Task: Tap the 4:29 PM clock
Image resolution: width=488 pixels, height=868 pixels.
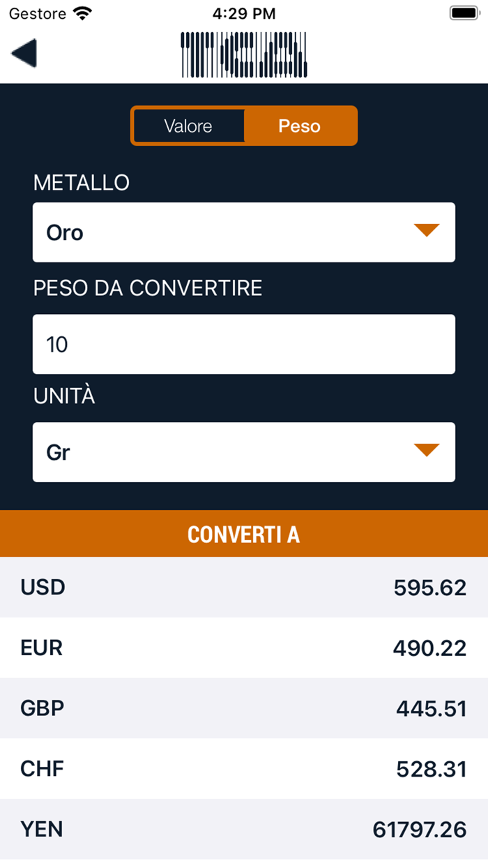Action: coord(244,13)
